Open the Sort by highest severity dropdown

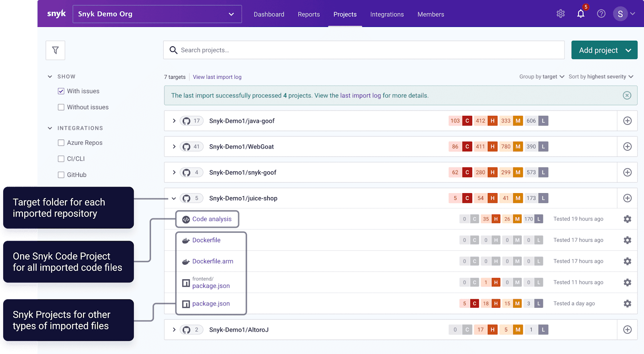pos(601,76)
